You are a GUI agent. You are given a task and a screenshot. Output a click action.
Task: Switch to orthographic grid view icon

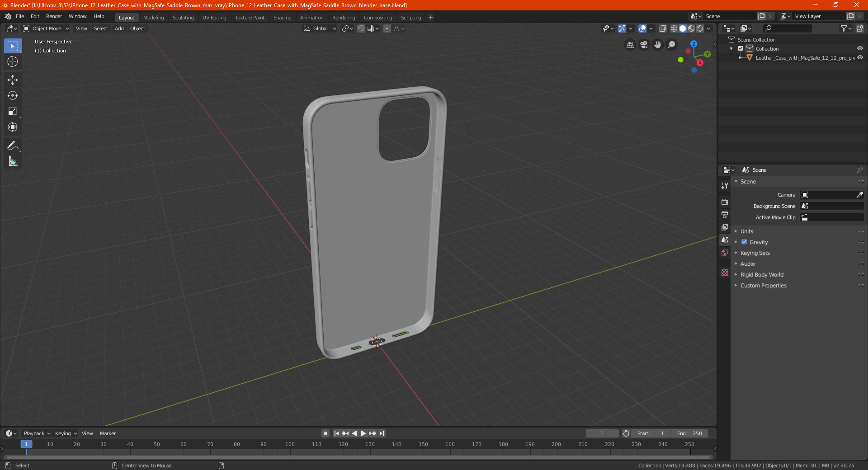(x=630, y=45)
